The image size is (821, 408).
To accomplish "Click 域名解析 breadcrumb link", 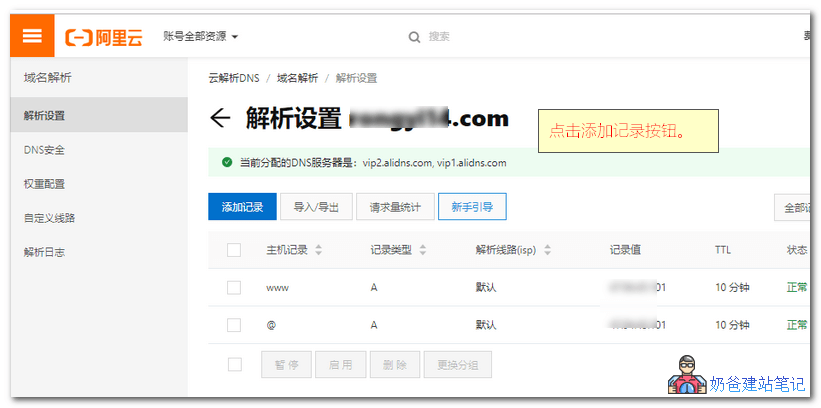I will (297, 79).
